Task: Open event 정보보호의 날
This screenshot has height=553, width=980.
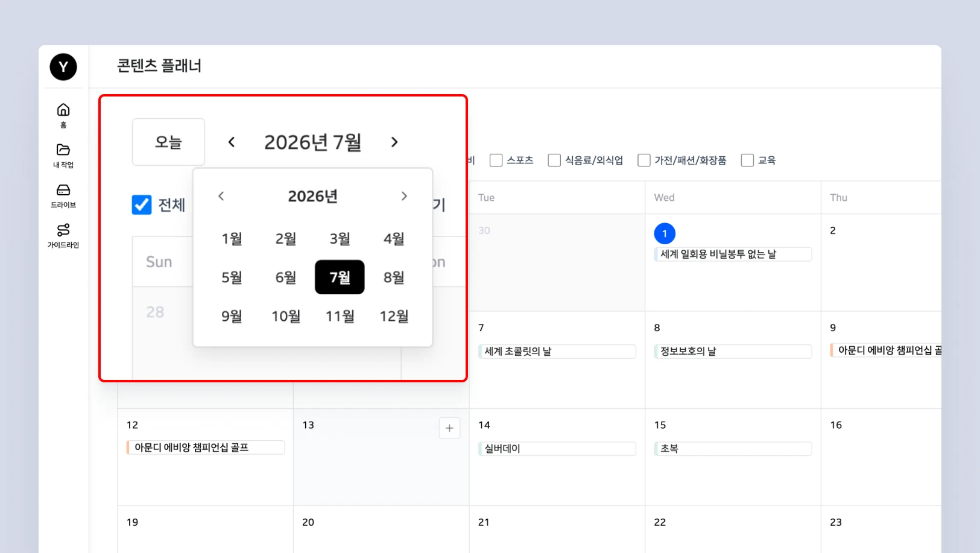Action: 733,352
